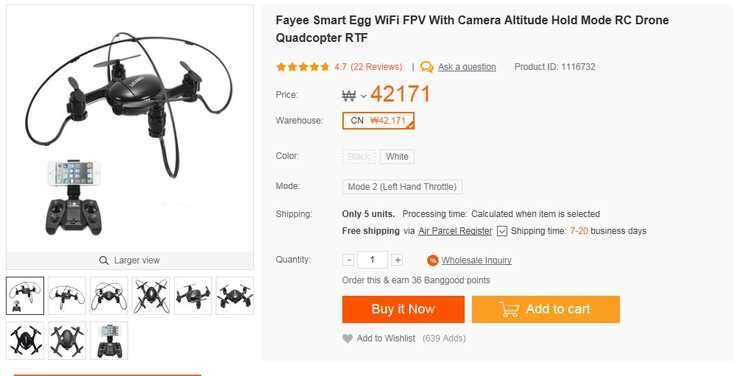Click the orange Wholesale Inquiry badge icon
The image size is (740, 376).
432,260
